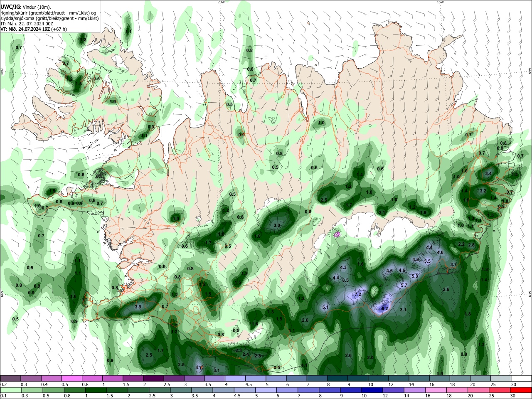The image size is (532, 399).
Task: Click the 2.2 value on southeast coast
Action: (461, 244)
